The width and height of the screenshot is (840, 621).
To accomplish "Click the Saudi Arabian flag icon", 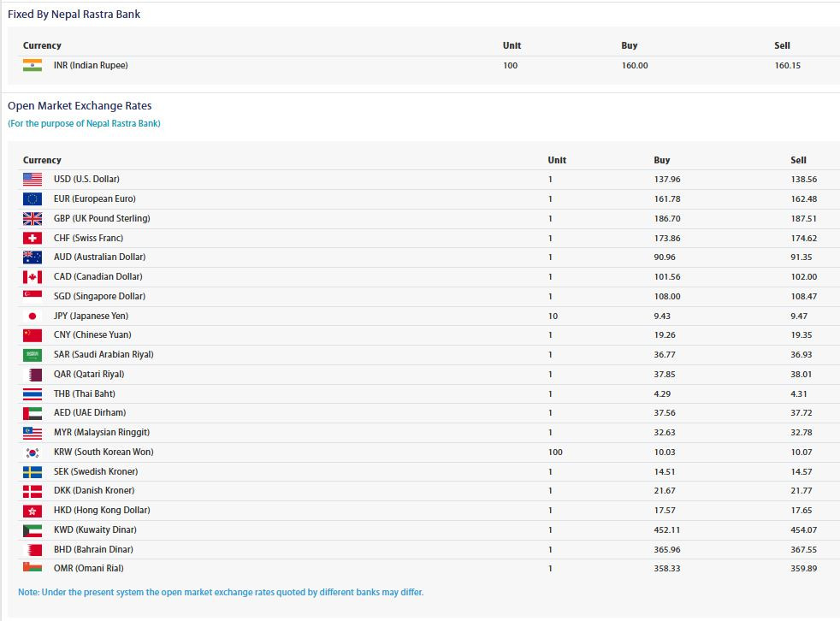I will pos(33,355).
